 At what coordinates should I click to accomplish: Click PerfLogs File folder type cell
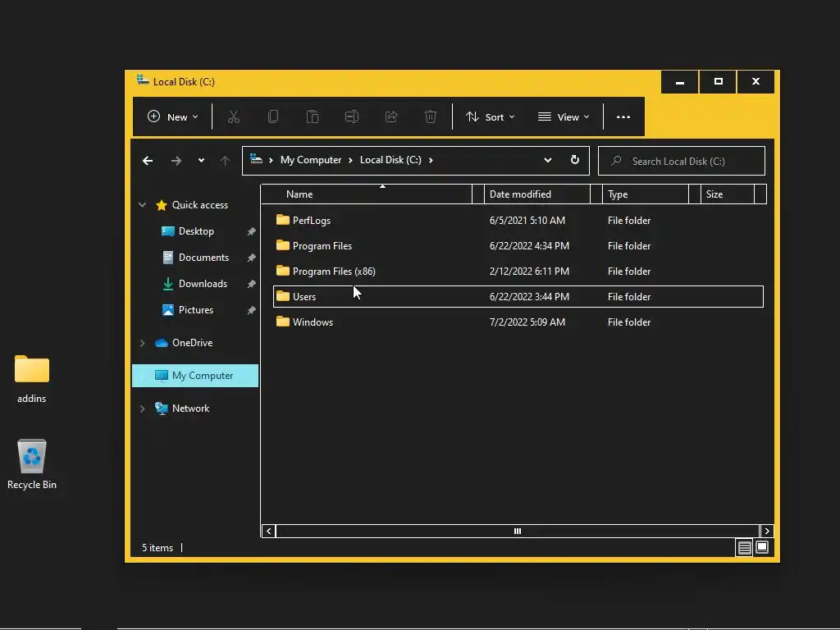[629, 220]
